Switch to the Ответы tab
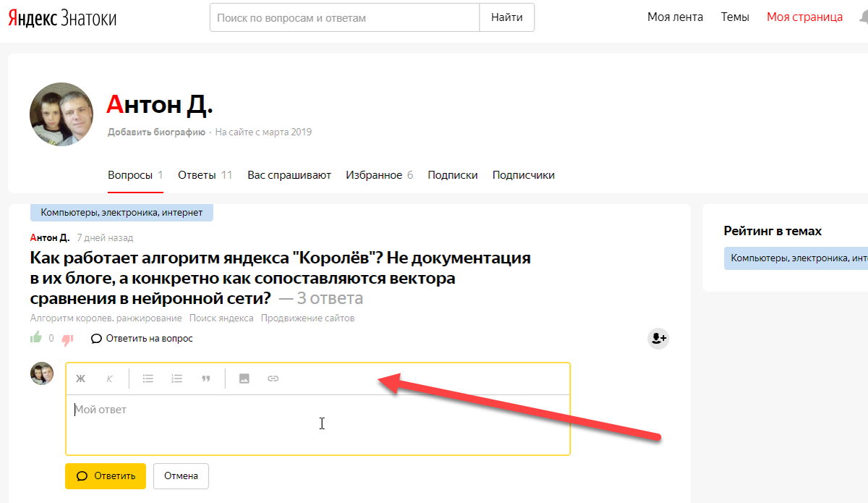The height and width of the screenshot is (503, 868). (x=205, y=175)
